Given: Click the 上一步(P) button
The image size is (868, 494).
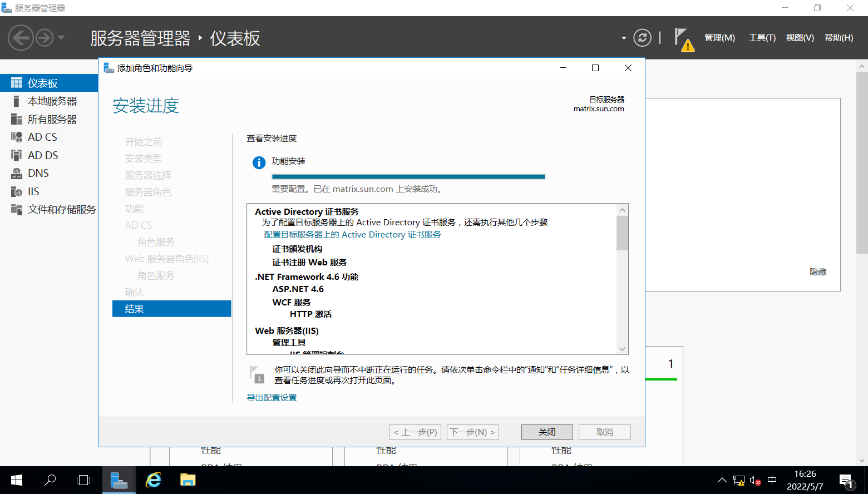Looking at the screenshot, I should [x=415, y=432].
